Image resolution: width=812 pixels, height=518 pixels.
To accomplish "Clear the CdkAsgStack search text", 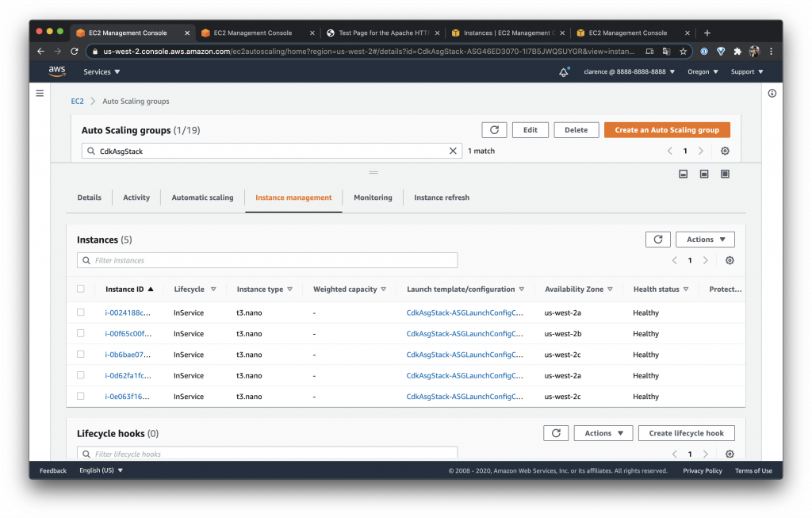I will click(x=453, y=151).
